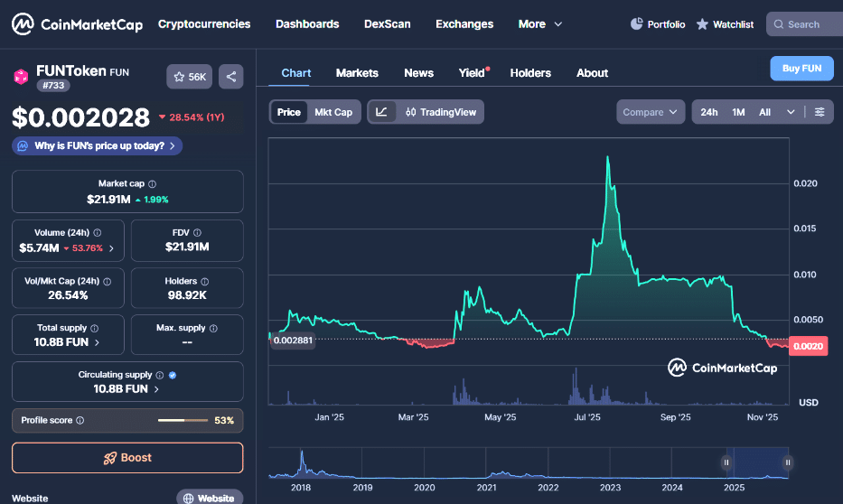Open Portfolio from the header
843x504 pixels.
(x=657, y=24)
